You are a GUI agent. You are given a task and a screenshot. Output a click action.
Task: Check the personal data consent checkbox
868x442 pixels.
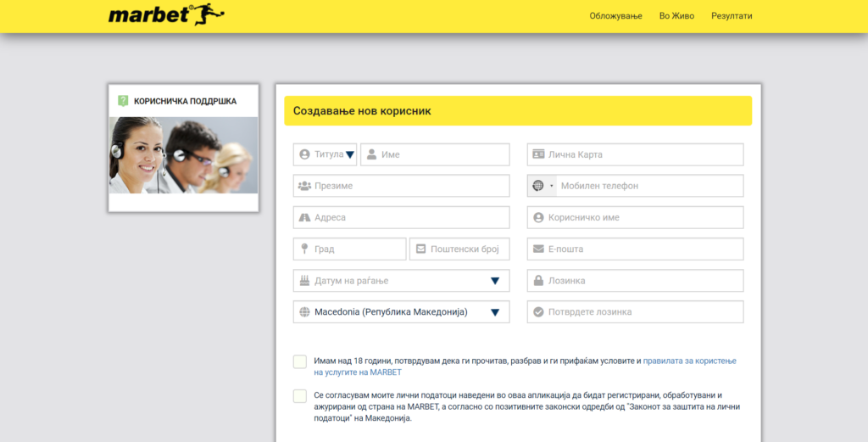click(x=300, y=396)
